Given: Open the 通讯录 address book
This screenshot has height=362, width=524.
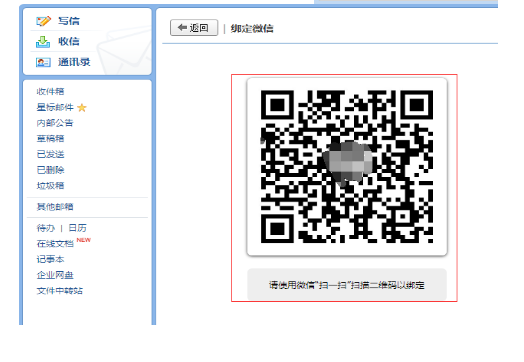Looking at the screenshot, I should point(74,62).
